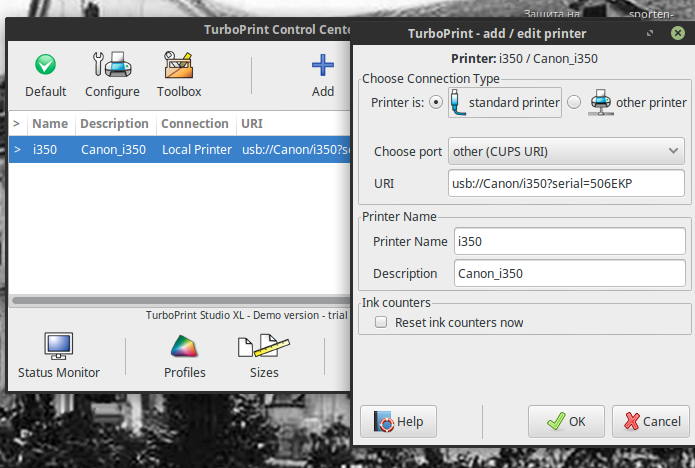Sort printer list by Connection column
This screenshot has height=468, width=695.
196,123
